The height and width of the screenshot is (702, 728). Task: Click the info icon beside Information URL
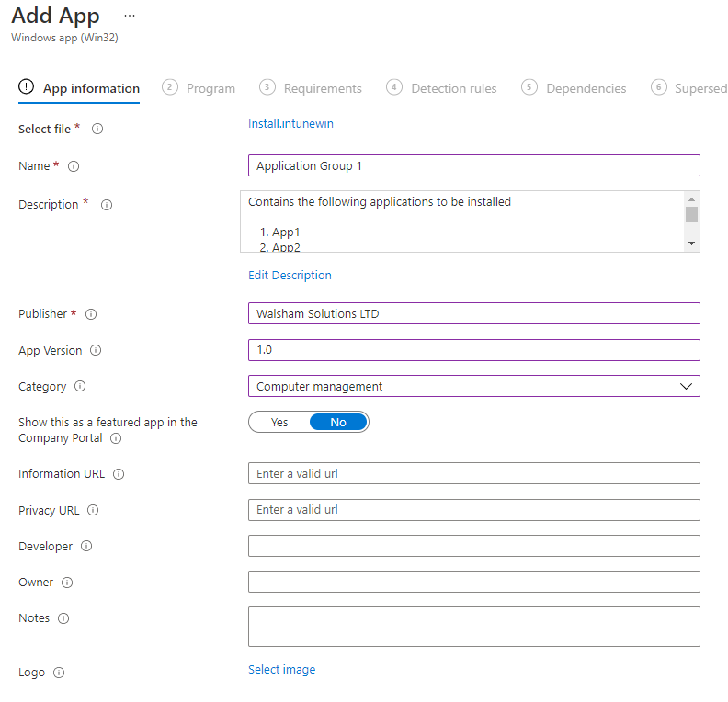coord(119,474)
